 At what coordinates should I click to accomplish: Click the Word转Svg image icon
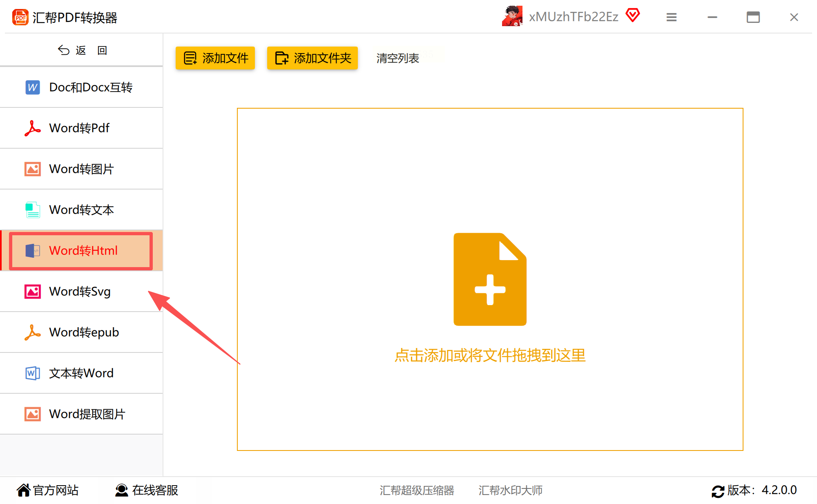coord(32,292)
